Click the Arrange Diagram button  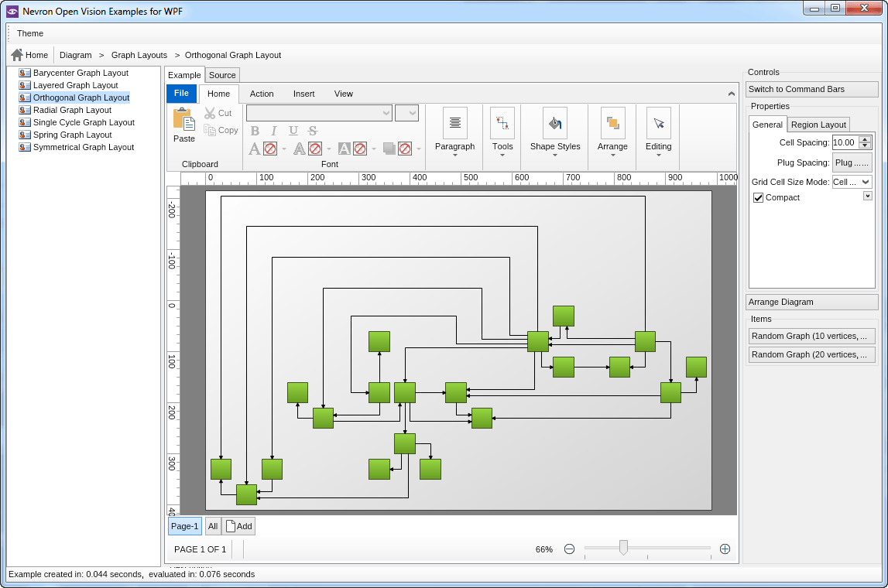coord(811,302)
